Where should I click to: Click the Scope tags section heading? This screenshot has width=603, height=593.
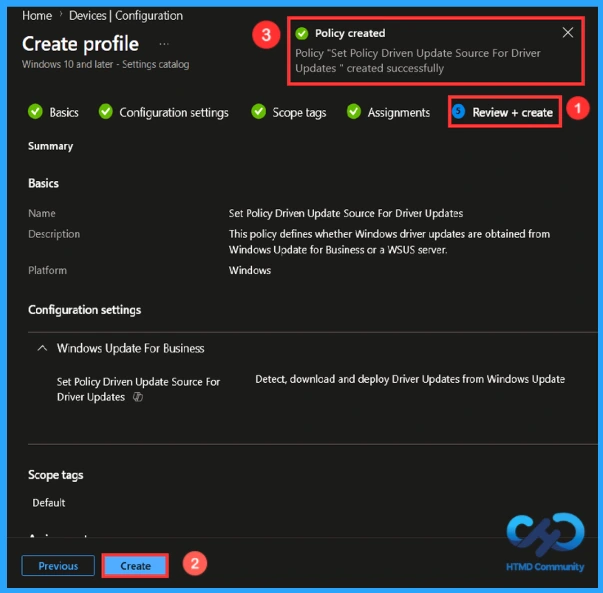point(55,475)
